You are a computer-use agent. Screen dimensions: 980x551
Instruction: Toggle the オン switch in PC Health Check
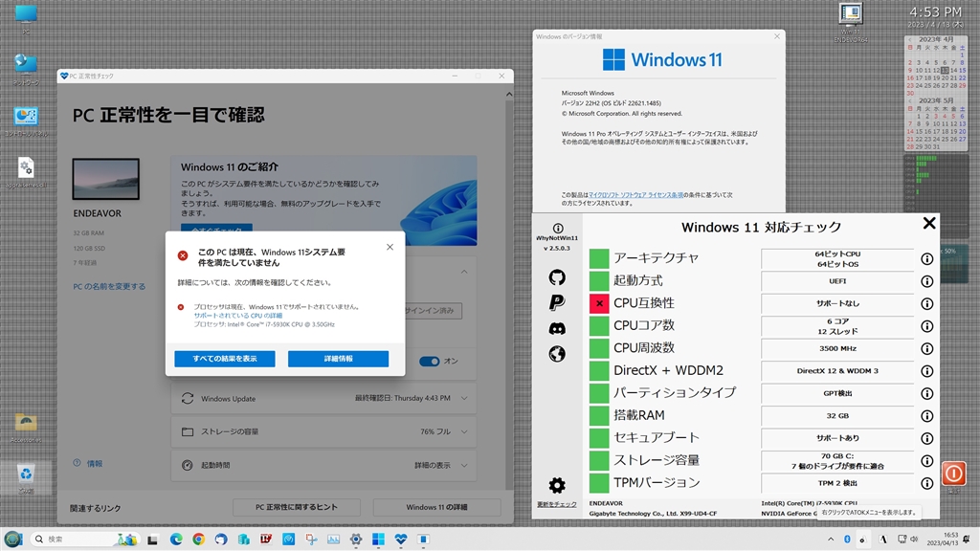click(429, 361)
